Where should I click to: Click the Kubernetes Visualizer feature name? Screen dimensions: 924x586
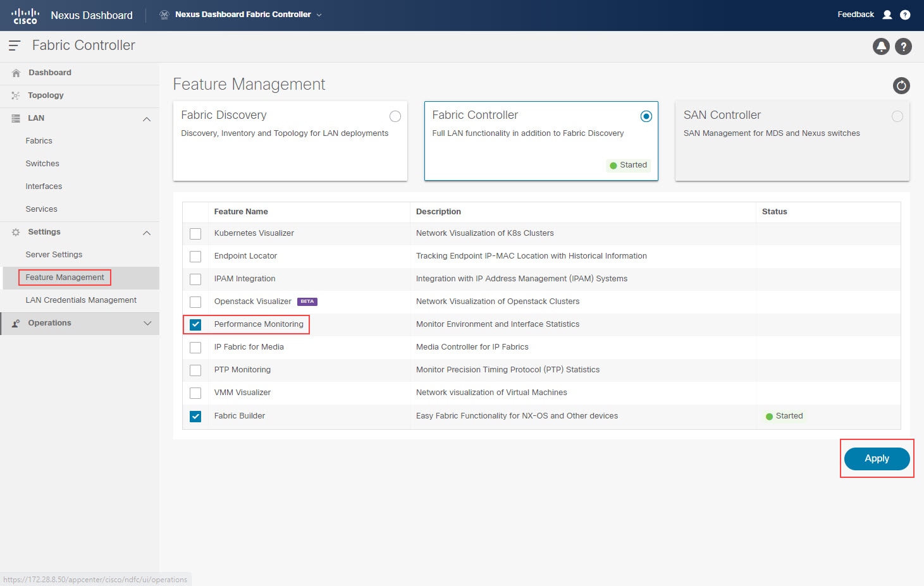254,233
